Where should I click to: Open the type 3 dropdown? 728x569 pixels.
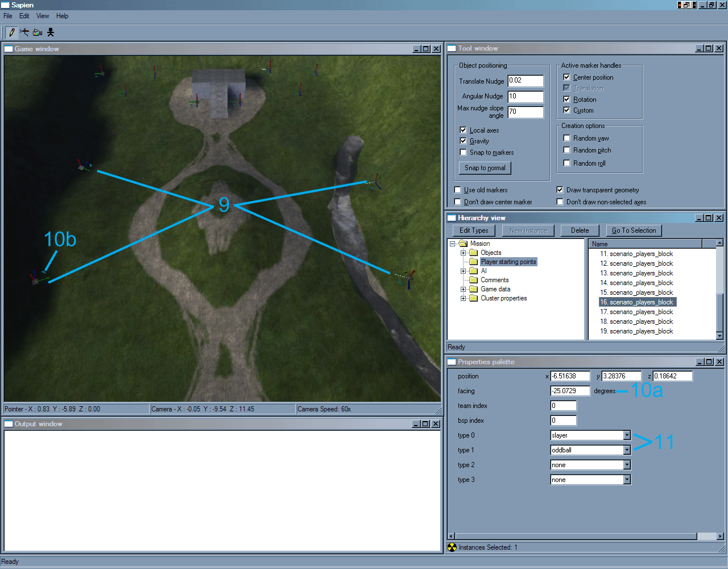627,480
